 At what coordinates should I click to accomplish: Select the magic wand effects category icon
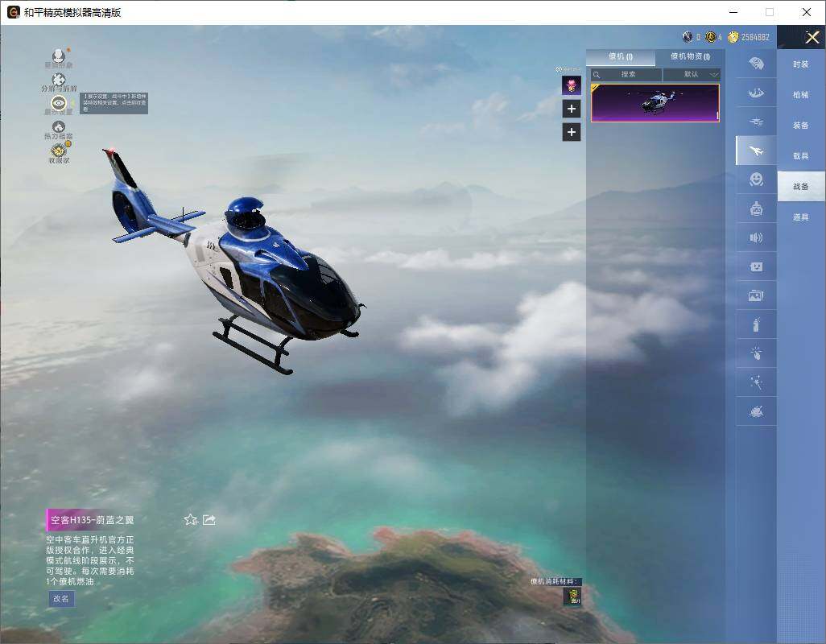pos(757,382)
